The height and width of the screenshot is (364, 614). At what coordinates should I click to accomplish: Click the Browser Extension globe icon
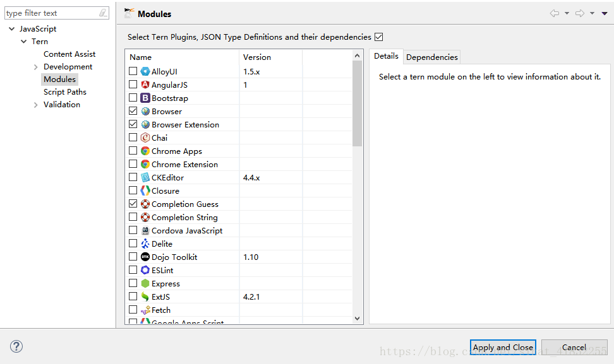145,125
